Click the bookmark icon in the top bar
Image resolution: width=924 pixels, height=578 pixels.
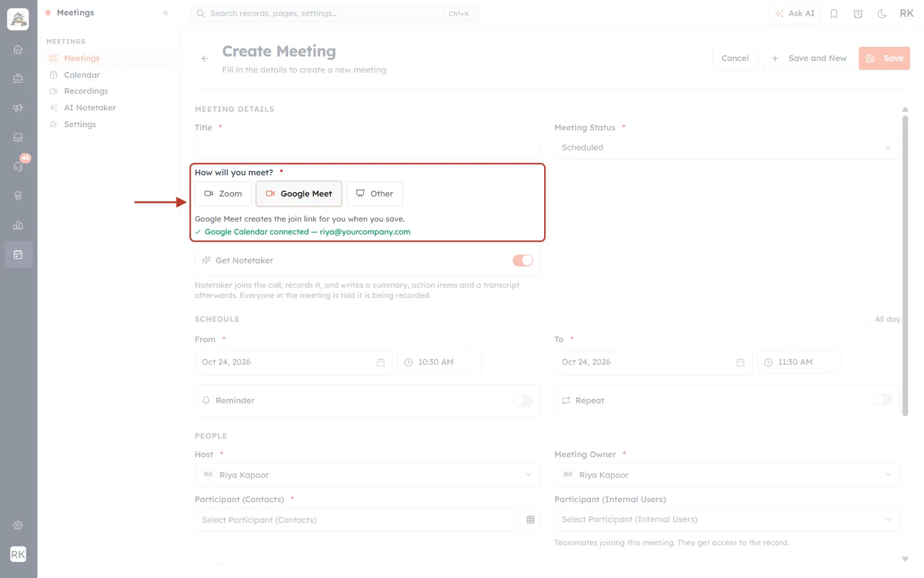click(x=834, y=13)
